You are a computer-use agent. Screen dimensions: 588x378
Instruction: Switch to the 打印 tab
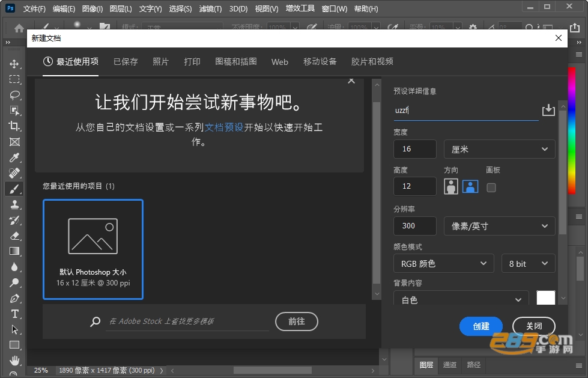tap(192, 61)
